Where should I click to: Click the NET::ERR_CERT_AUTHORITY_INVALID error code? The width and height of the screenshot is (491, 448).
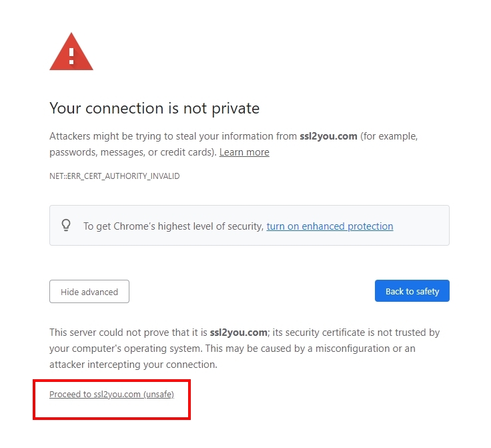pyautogui.click(x=114, y=176)
